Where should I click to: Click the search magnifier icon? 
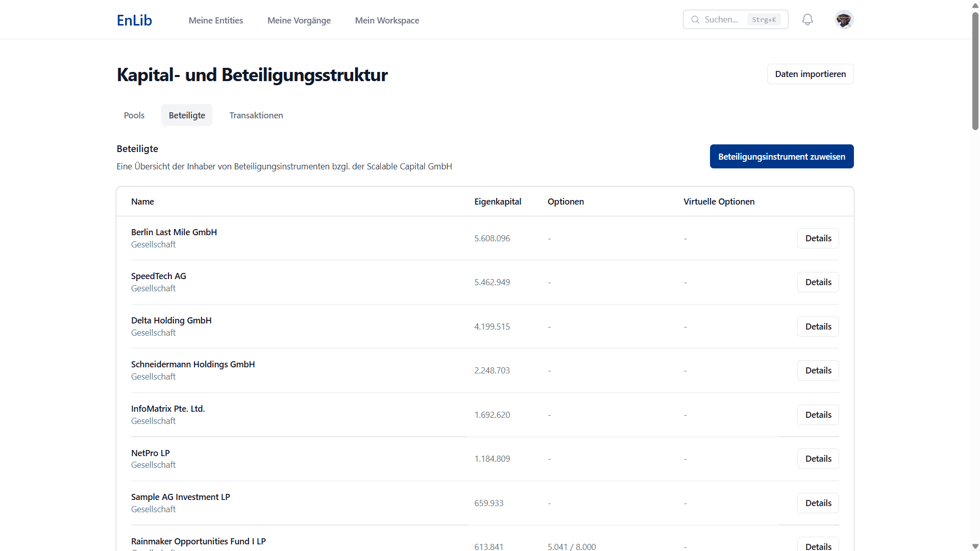pyautogui.click(x=695, y=19)
